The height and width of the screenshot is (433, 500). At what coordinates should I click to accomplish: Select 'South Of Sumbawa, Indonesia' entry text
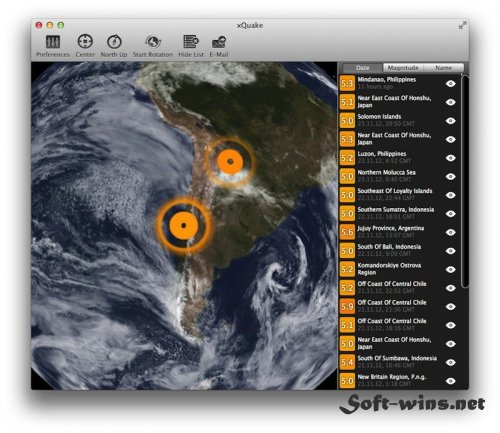click(x=397, y=358)
